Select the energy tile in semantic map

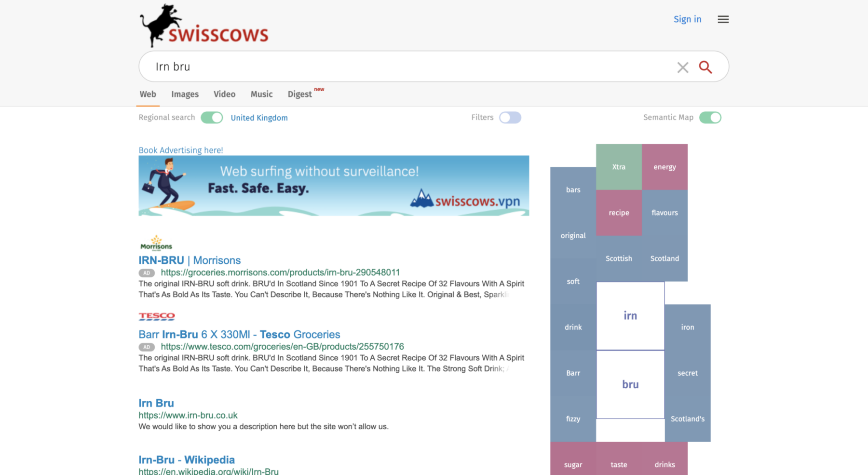point(665,167)
